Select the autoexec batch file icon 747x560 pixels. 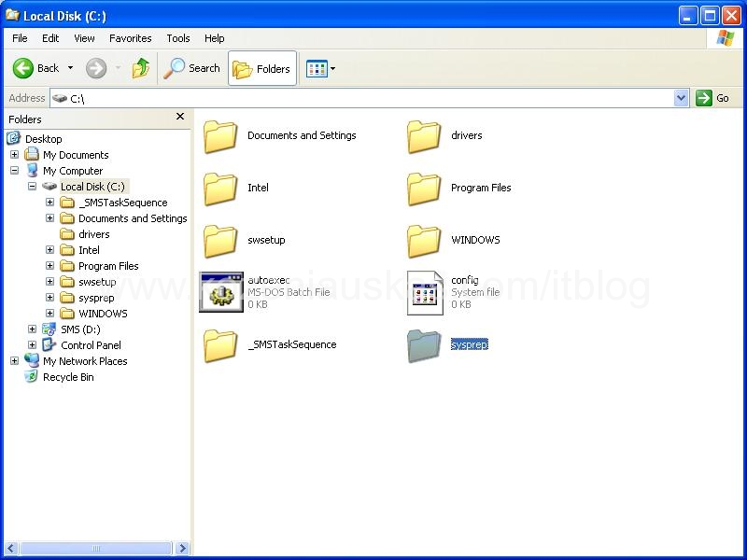coord(221,292)
